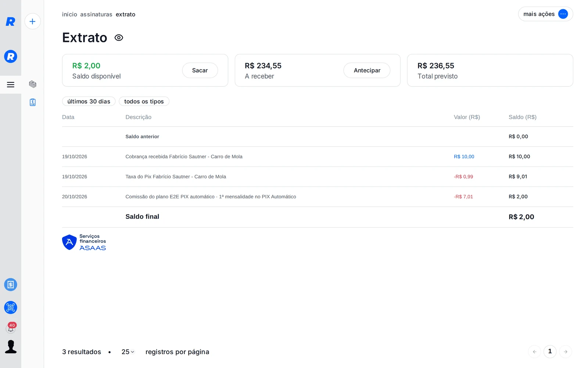Screen dimensions: 588x368
Task: Go to assinaturas breadcrumb
Action: [96, 14]
